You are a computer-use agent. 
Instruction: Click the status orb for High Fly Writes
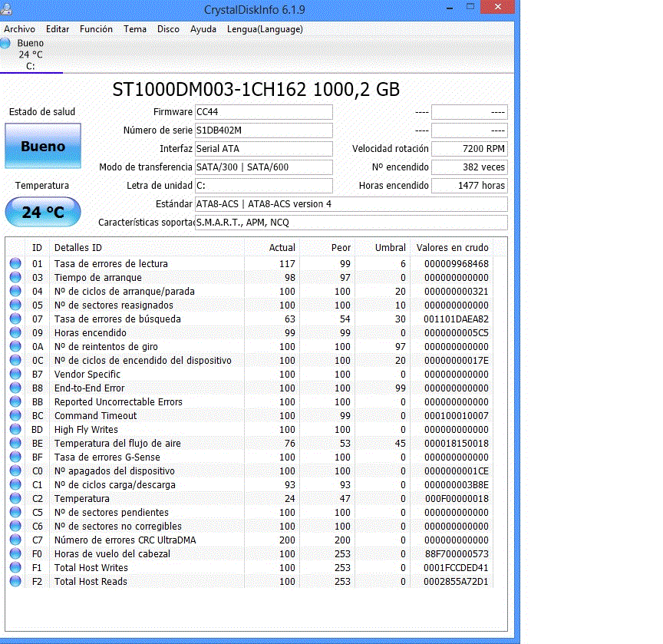tap(15, 430)
